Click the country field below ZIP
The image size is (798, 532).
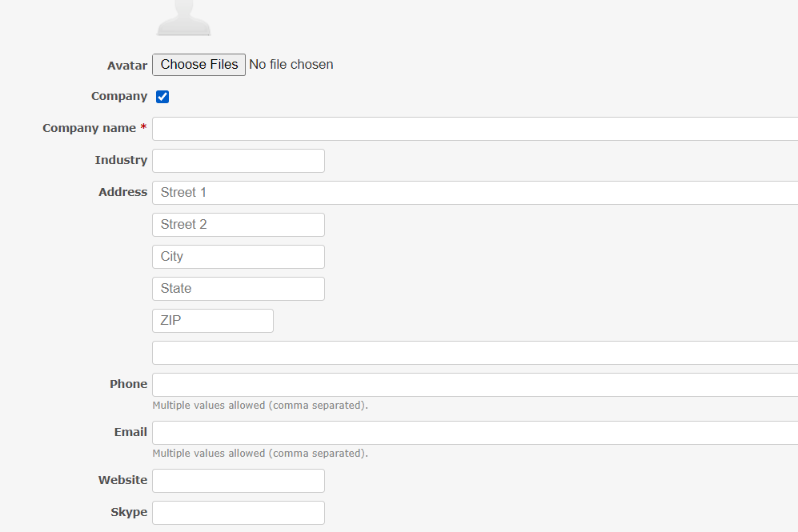coord(400,352)
